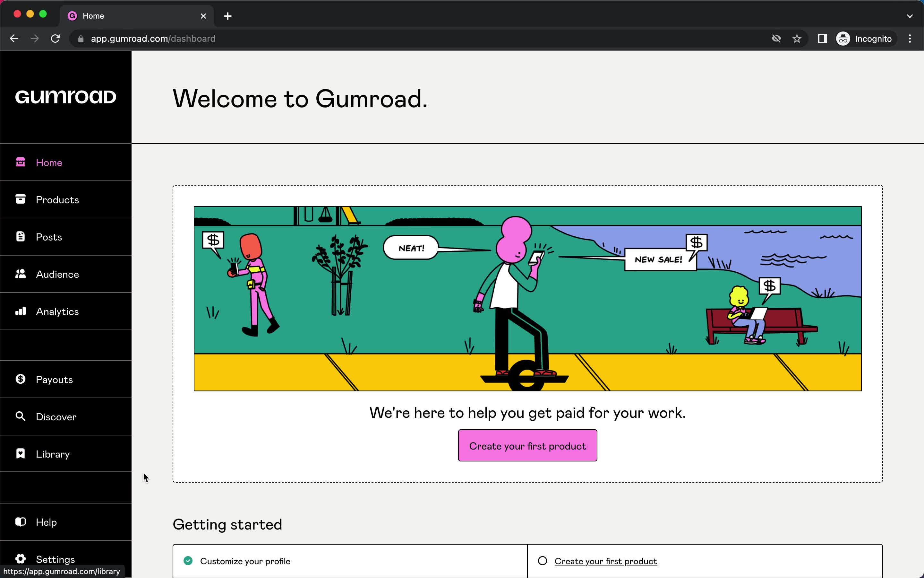Image resolution: width=924 pixels, height=578 pixels.
Task: Open Chrome three-dot menu
Action: pyautogui.click(x=910, y=39)
